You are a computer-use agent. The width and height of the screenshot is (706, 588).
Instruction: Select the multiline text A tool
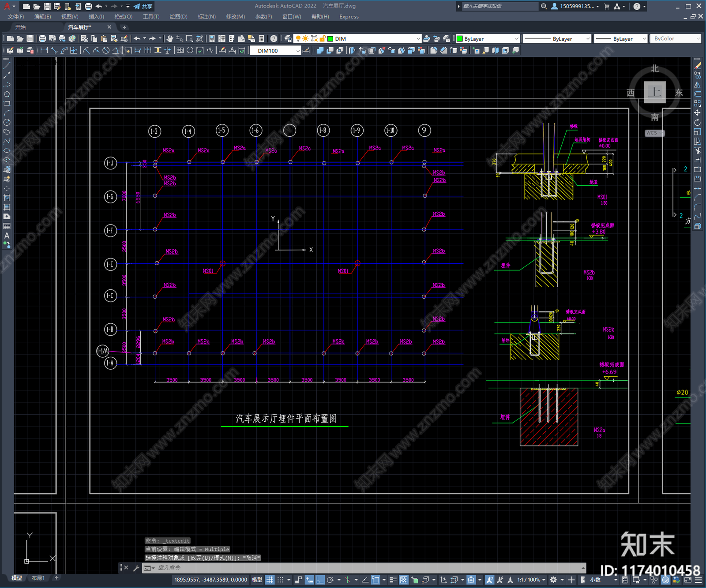(x=7, y=236)
